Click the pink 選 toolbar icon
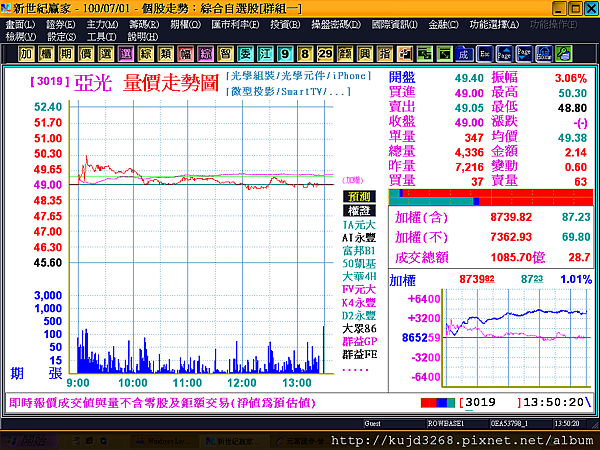 (x=126, y=54)
